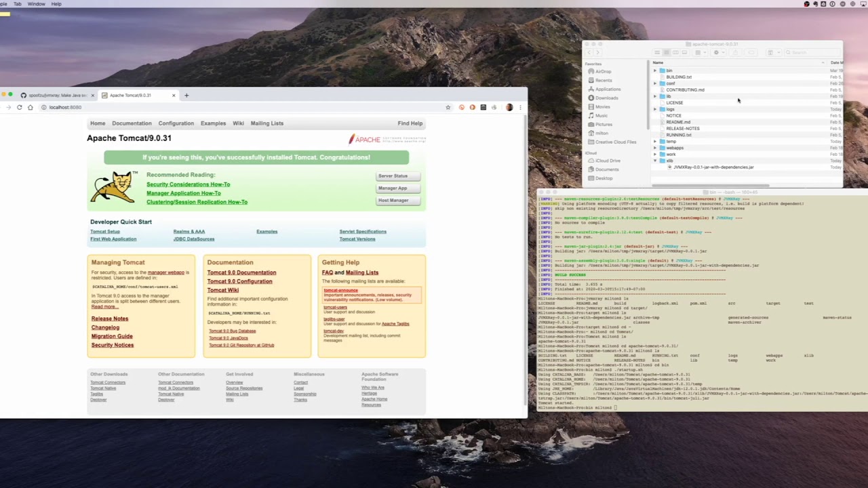Image resolution: width=868 pixels, height=488 pixels.
Task: Click the Apache feather logo
Action: point(387,139)
